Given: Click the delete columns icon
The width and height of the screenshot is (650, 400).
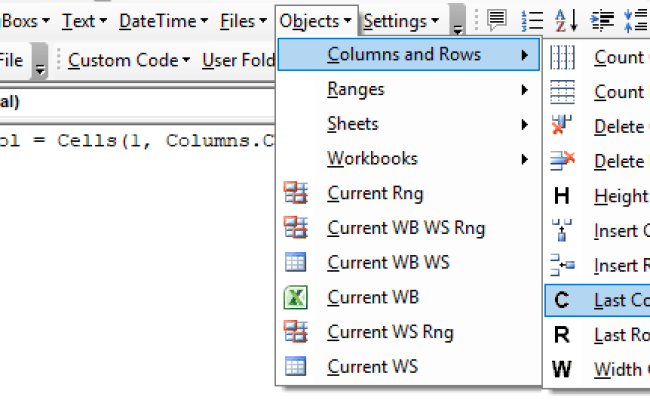Looking at the screenshot, I should coord(562,126).
